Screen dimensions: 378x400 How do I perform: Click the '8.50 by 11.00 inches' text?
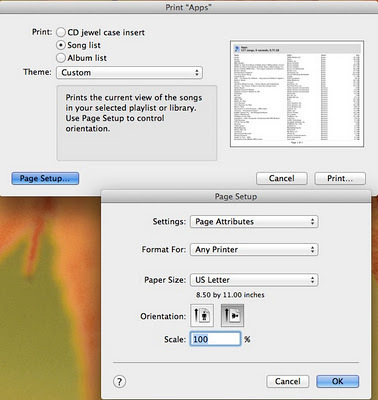(x=230, y=295)
